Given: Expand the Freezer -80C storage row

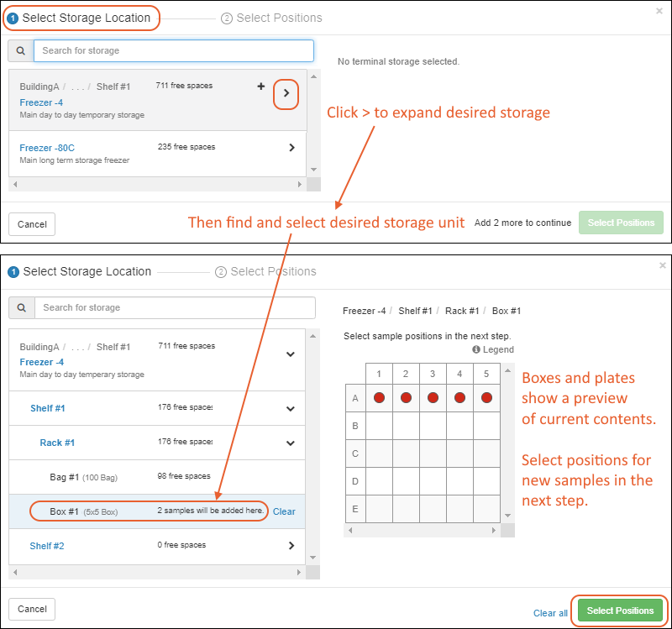Looking at the screenshot, I should tap(291, 148).
